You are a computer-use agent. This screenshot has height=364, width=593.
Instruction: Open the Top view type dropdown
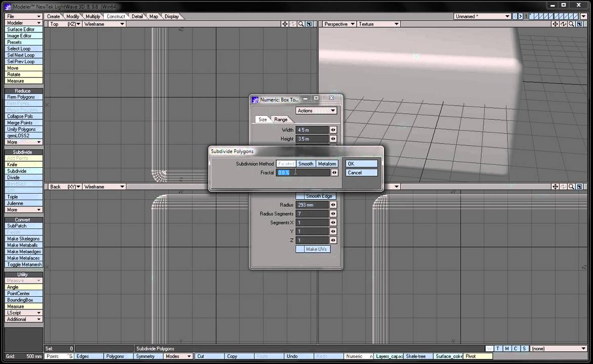pyautogui.click(x=65, y=24)
